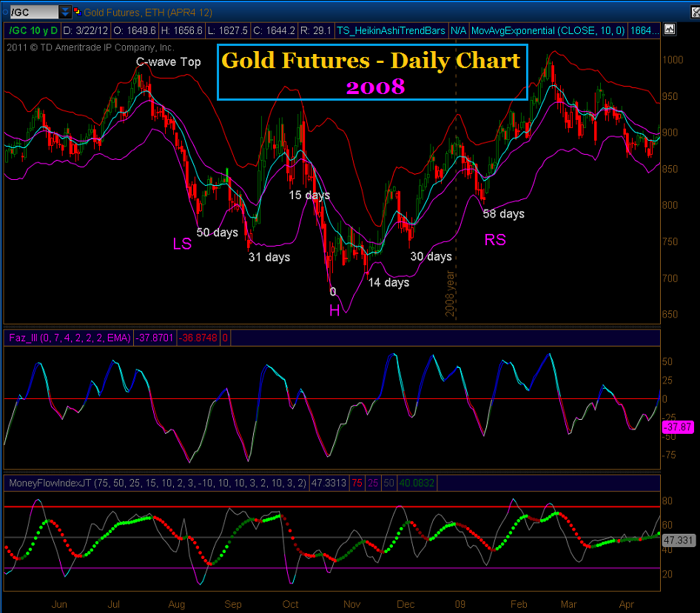The height and width of the screenshot is (613, 700).
Task: Select the MovAvgExponential (CLOSE, 10, 0) study label
Action: point(548,30)
